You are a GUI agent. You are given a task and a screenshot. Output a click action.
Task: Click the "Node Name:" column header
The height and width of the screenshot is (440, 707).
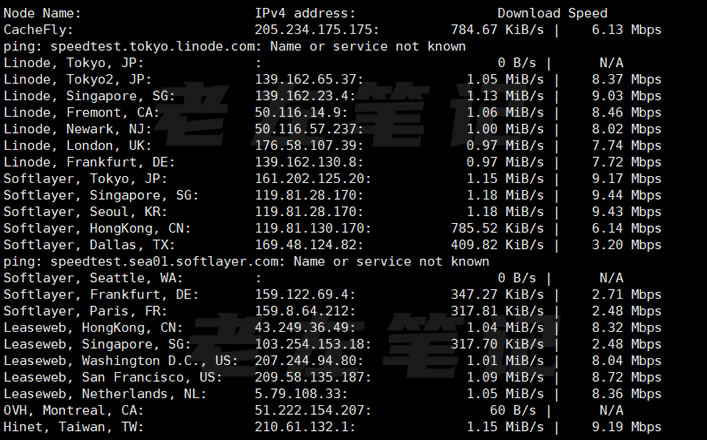pyautogui.click(x=43, y=14)
